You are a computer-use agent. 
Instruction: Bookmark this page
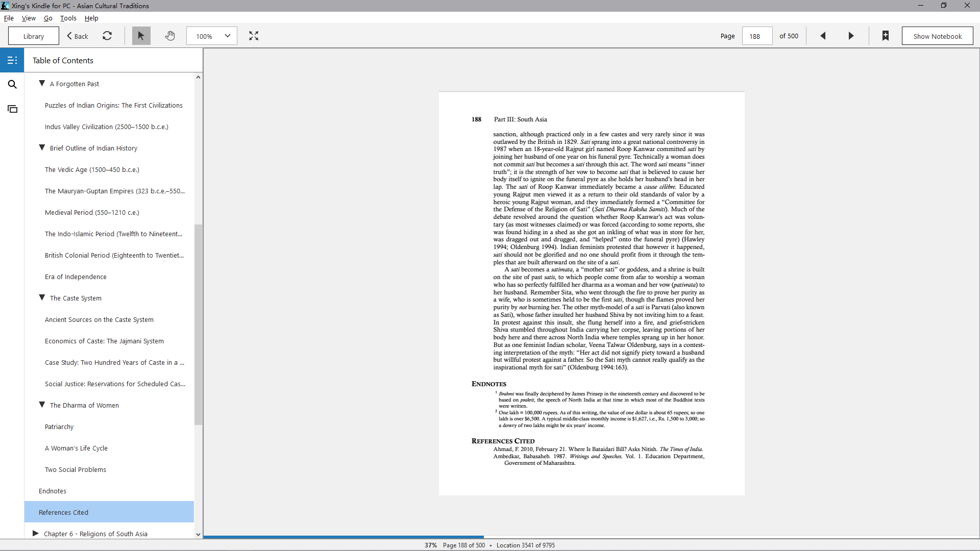pos(886,36)
